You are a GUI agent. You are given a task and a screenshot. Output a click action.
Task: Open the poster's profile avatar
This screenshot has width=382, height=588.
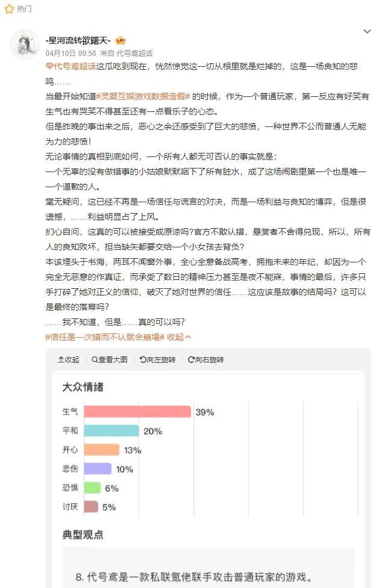tap(25, 44)
